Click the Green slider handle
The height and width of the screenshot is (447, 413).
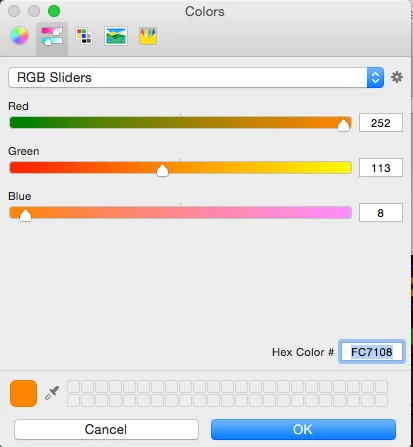pos(162,170)
